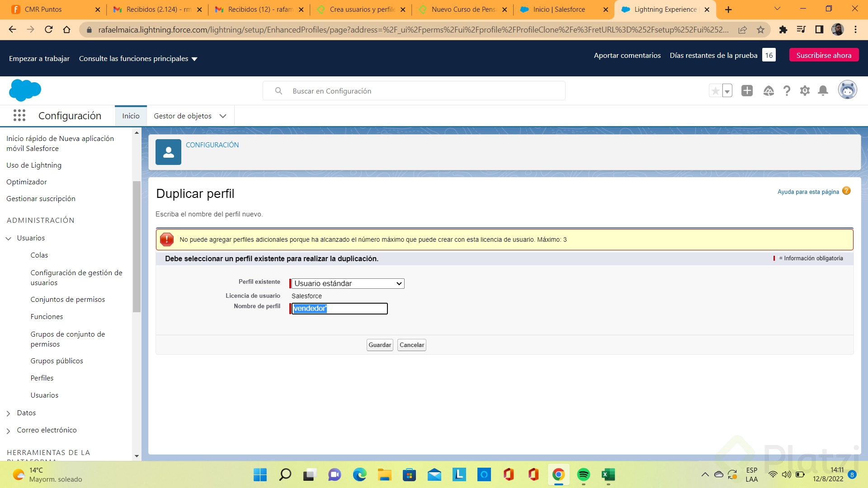This screenshot has width=868, height=488.
Task: Open the Perfil existente dropdown
Action: [x=347, y=283]
